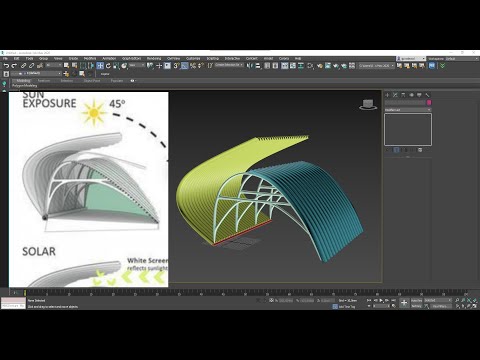
Task: Toggle Window/Crossing selection mode
Action: [x=91, y=66]
